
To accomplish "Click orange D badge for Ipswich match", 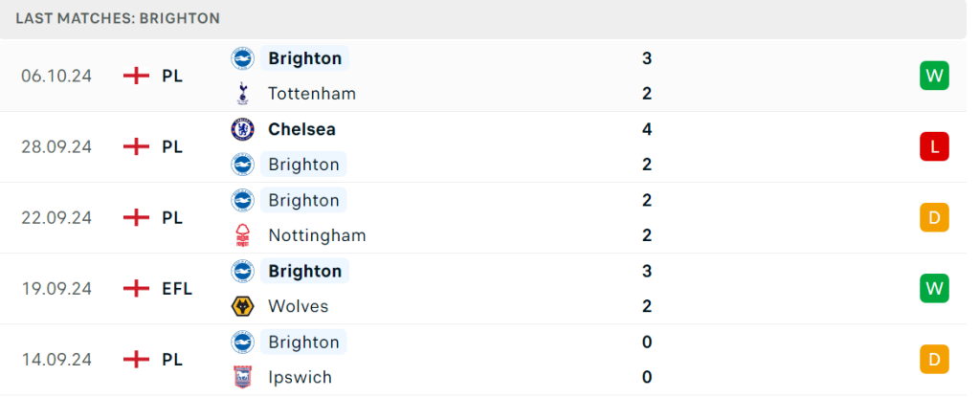I will [x=934, y=360].
